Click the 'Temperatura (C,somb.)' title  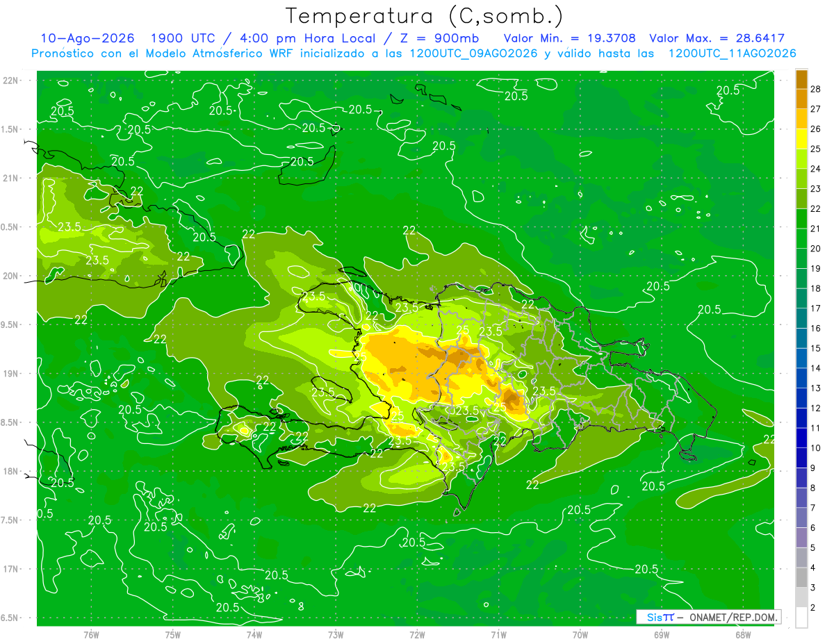pyautogui.click(x=424, y=17)
